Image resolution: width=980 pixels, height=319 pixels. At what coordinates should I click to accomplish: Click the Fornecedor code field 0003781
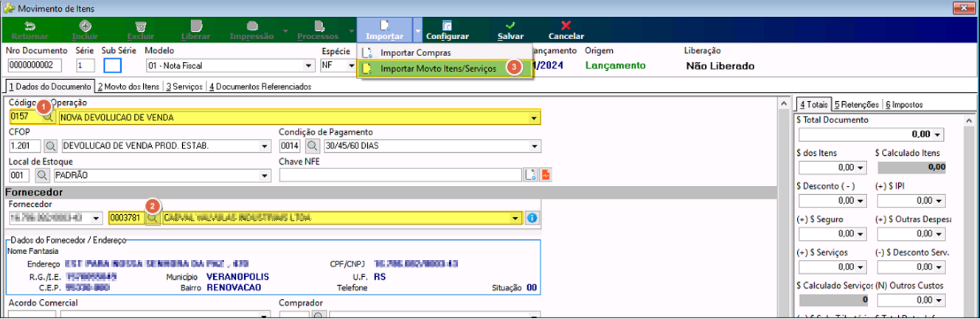click(126, 219)
